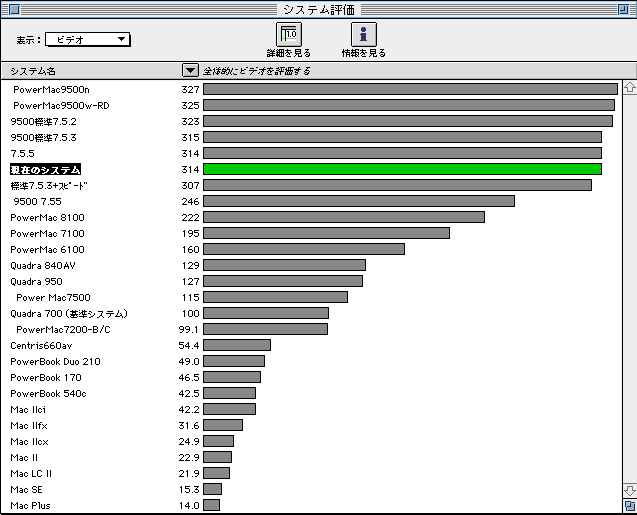Open the 表示 ビデオ popup menu
This screenshot has width=637, height=515.
pos(88,39)
